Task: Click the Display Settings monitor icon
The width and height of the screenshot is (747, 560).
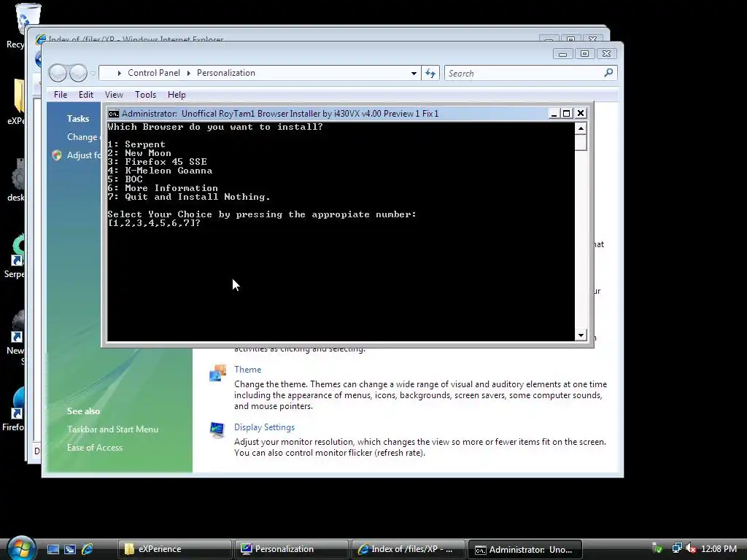Action: click(217, 430)
